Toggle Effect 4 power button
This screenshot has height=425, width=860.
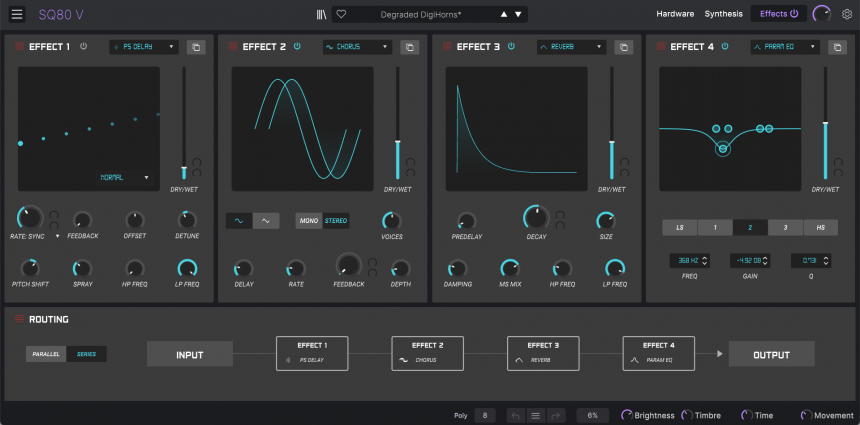tap(725, 46)
